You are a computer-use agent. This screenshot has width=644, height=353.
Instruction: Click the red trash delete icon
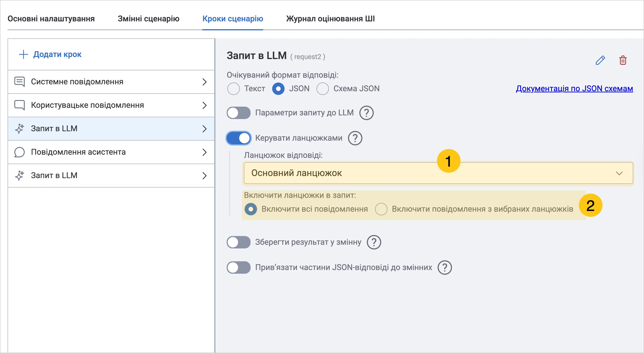[x=623, y=60]
